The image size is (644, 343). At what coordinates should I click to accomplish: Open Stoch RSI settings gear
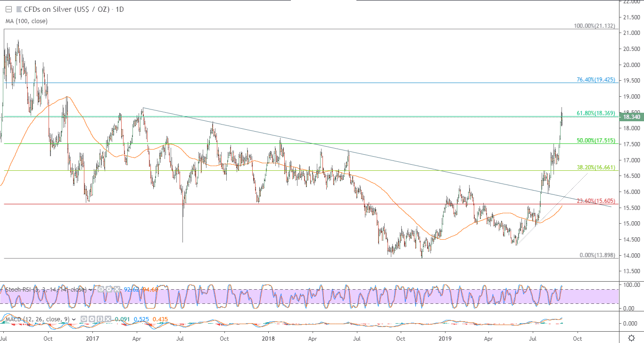tap(109, 289)
